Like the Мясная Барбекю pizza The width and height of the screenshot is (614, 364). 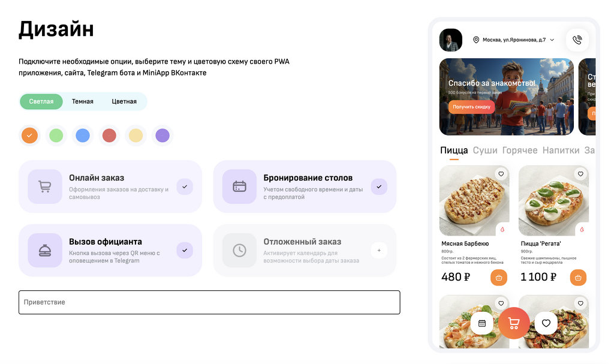tap(501, 175)
